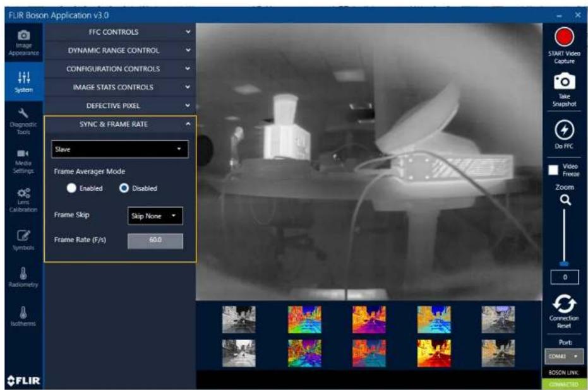Take a snapshot with camera icon

click(x=565, y=81)
